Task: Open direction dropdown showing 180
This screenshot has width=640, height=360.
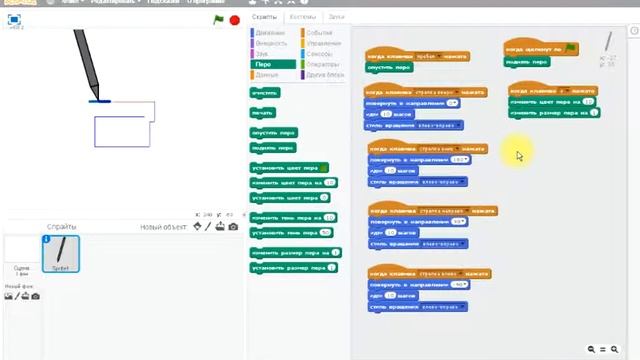Action: pos(460,160)
